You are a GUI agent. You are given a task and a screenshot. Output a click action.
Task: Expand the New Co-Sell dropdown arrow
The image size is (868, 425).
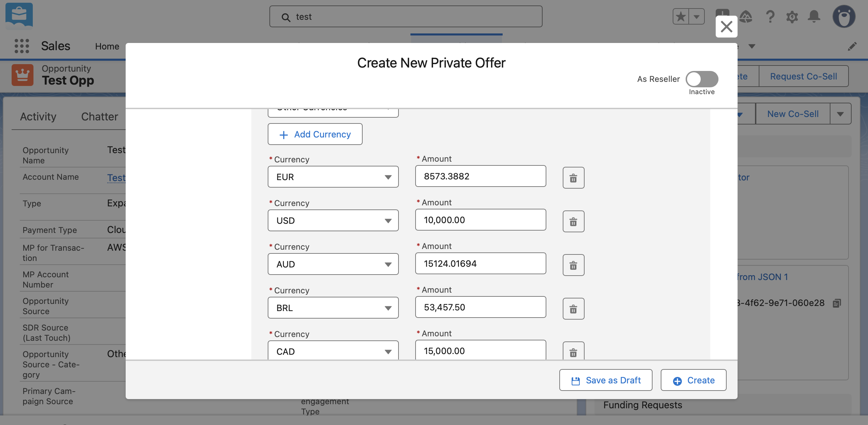840,114
